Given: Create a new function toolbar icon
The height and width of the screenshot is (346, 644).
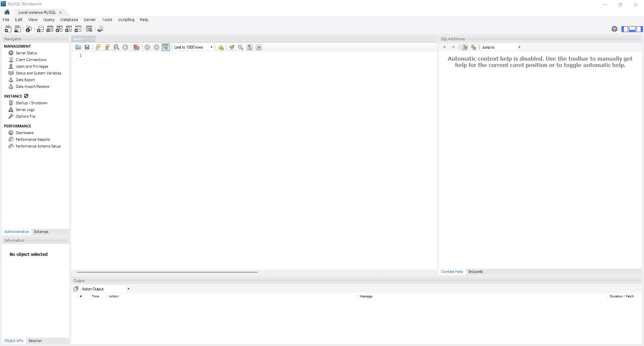Looking at the screenshot, I should tap(78, 29).
